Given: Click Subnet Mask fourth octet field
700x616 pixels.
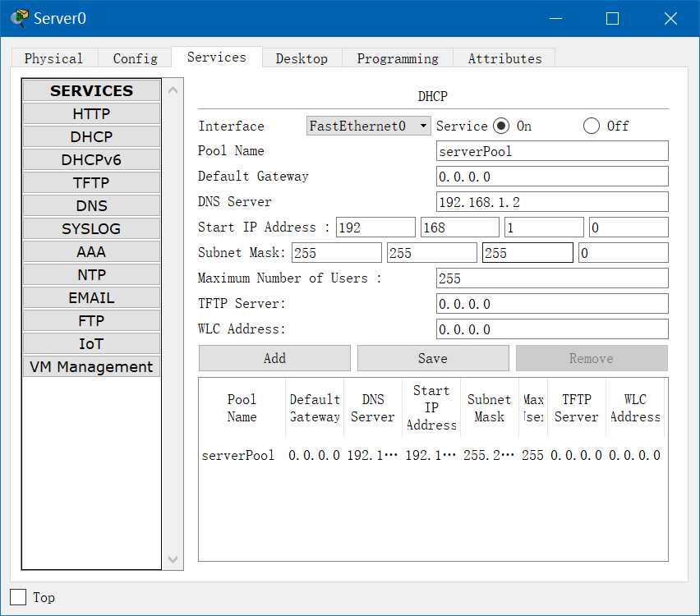Looking at the screenshot, I should (624, 253).
